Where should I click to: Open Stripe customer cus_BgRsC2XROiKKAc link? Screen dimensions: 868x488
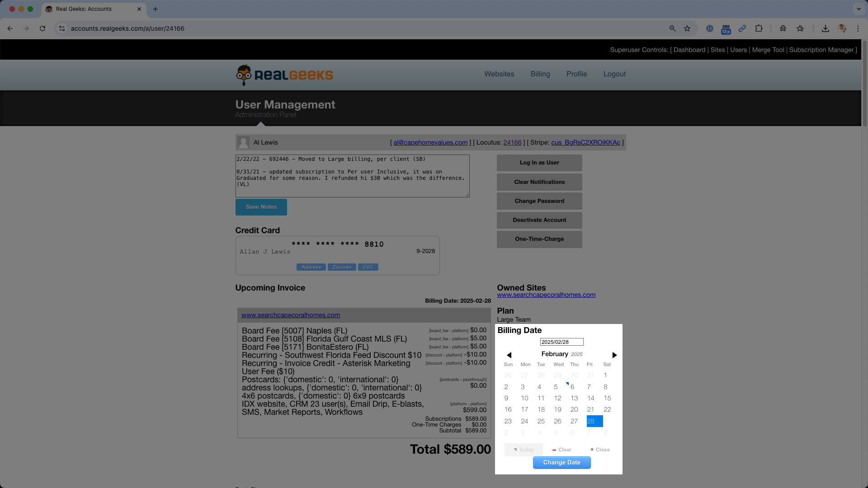point(585,142)
